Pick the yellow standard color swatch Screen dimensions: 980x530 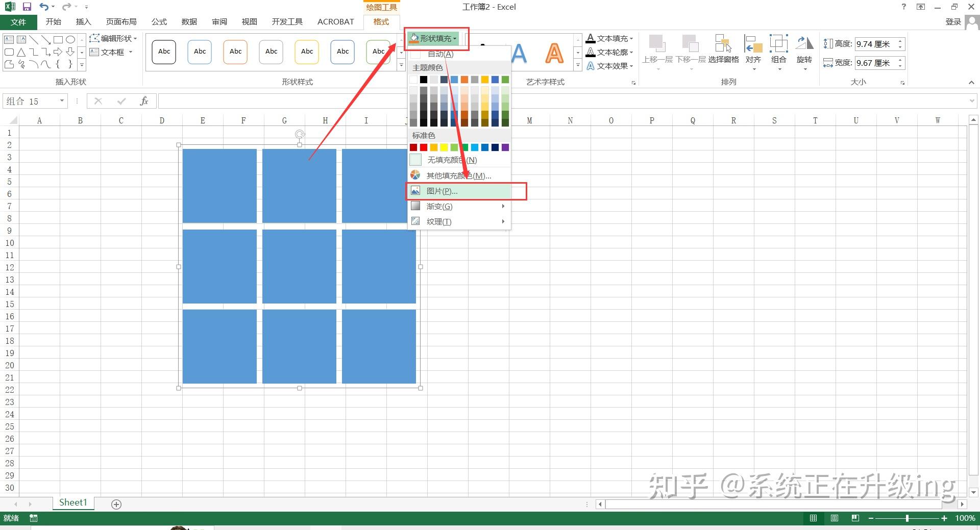(444, 147)
